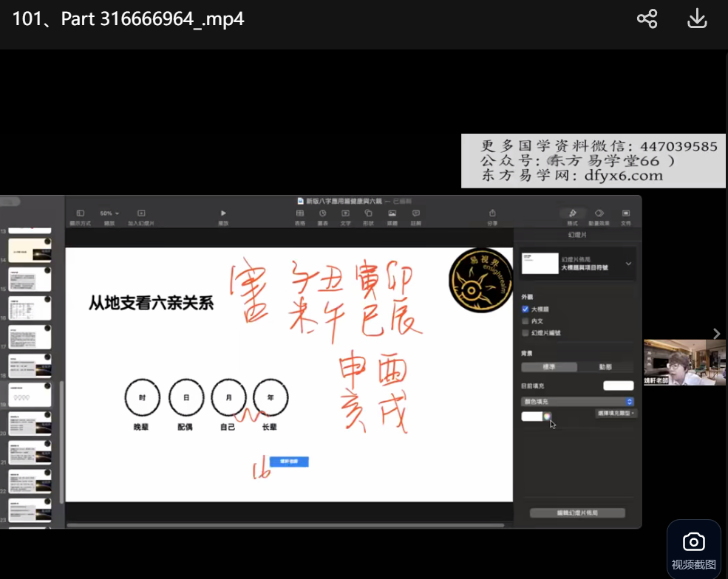Uncheck the 大標題 title checkbox
Viewport: 728px width, 579px height.
[525, 309]
